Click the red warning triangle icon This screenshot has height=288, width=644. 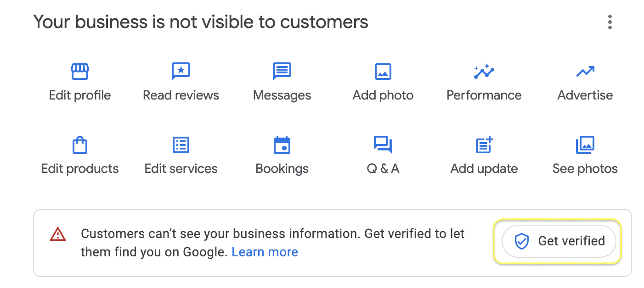[58, 234]
